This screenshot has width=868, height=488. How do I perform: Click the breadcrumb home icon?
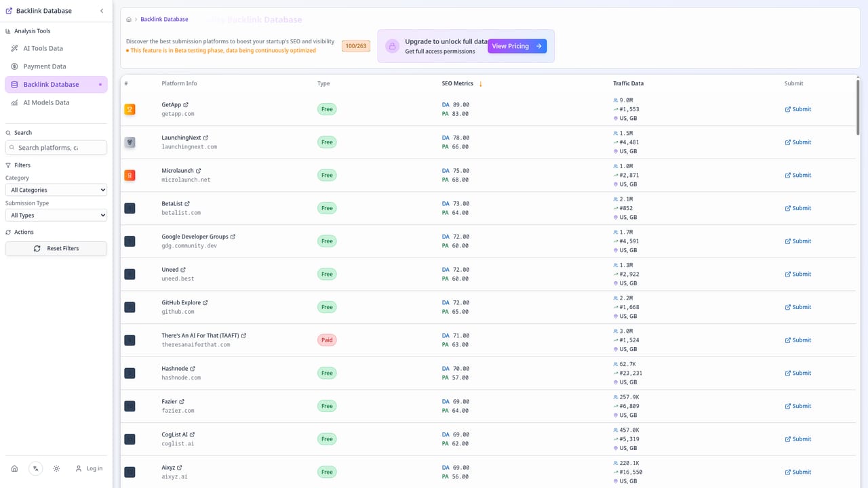pos(129,20)
